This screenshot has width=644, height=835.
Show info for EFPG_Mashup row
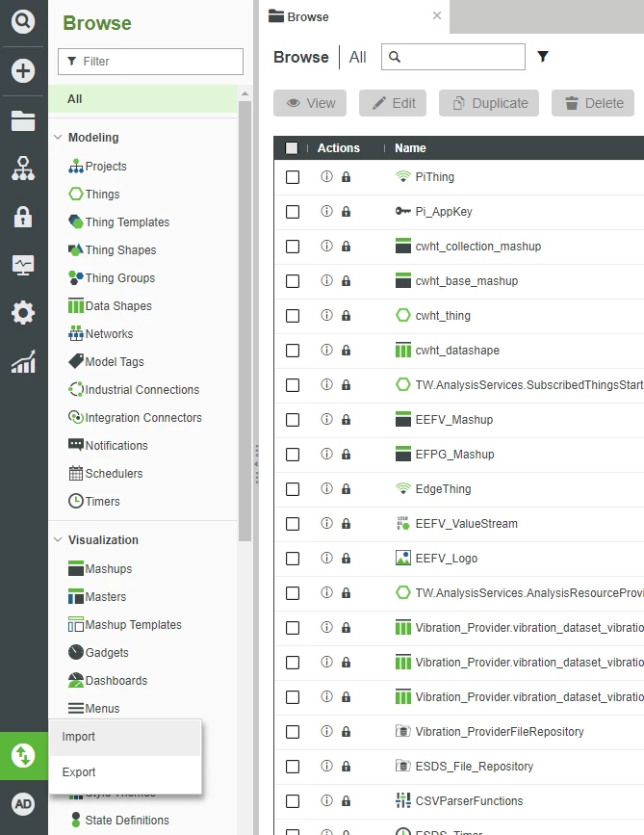pyautogui.click(x=326, y=454)
